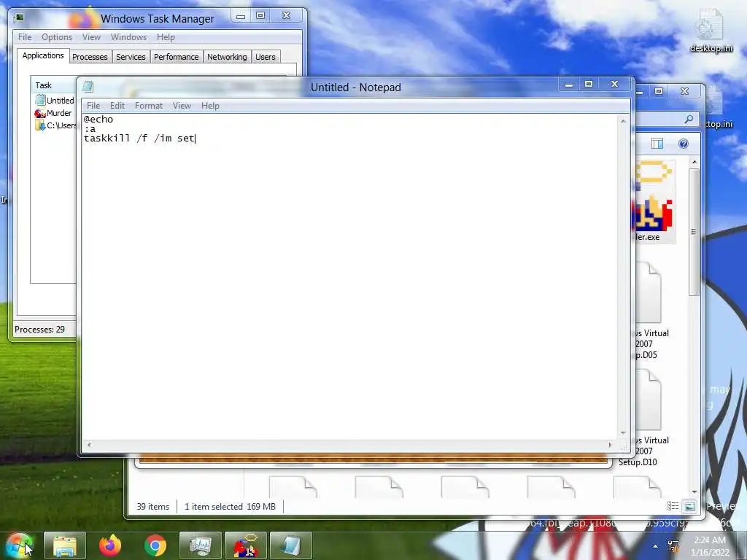Switch to Task Manager Users tab
Viewport: 747px width, 560px height.
coord(266,57)
